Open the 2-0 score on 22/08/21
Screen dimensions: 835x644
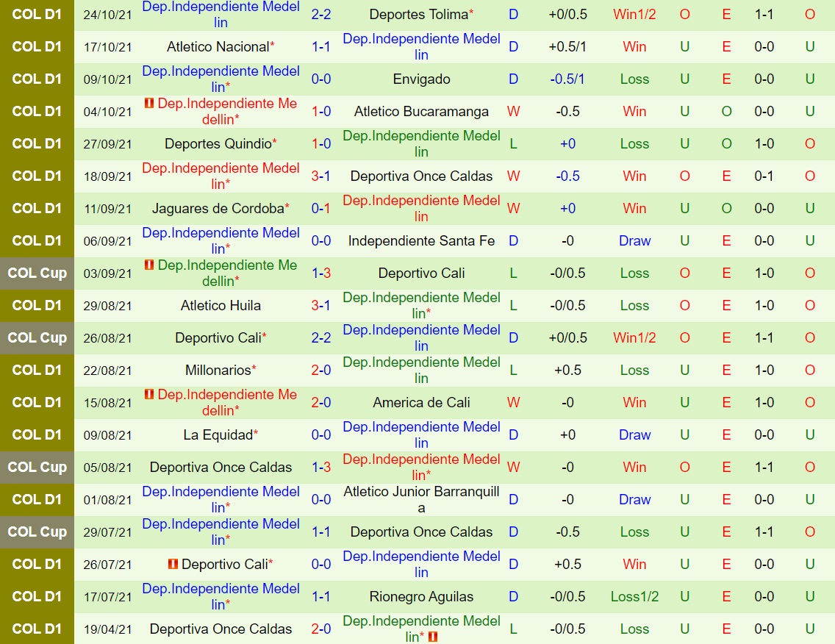(x=321, y=371)
